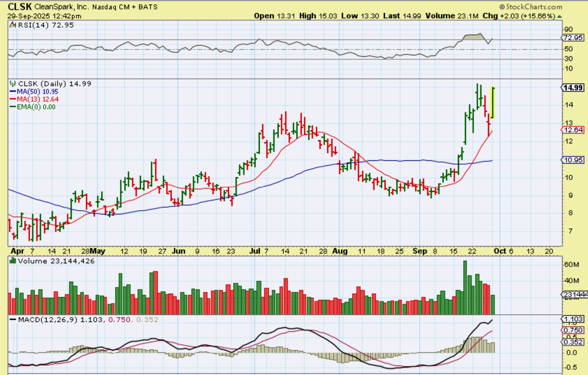588x375 pixels.
Task: Click the 14.99 last price axis tag
Action: tap(573, 88)
